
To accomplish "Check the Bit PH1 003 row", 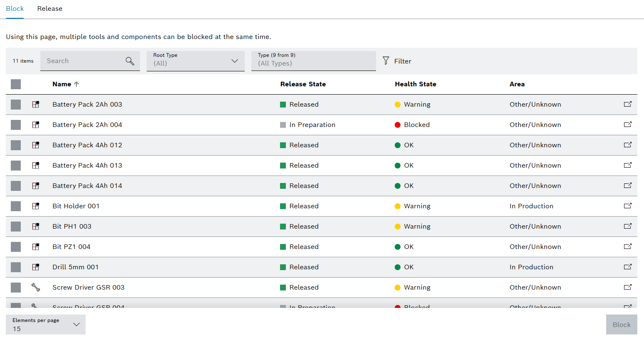I will 16,227.
